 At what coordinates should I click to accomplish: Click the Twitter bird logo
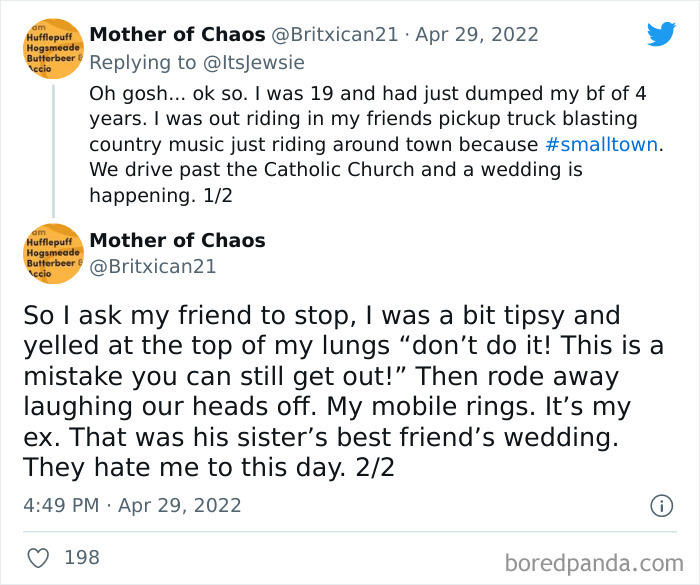(661, 34)
